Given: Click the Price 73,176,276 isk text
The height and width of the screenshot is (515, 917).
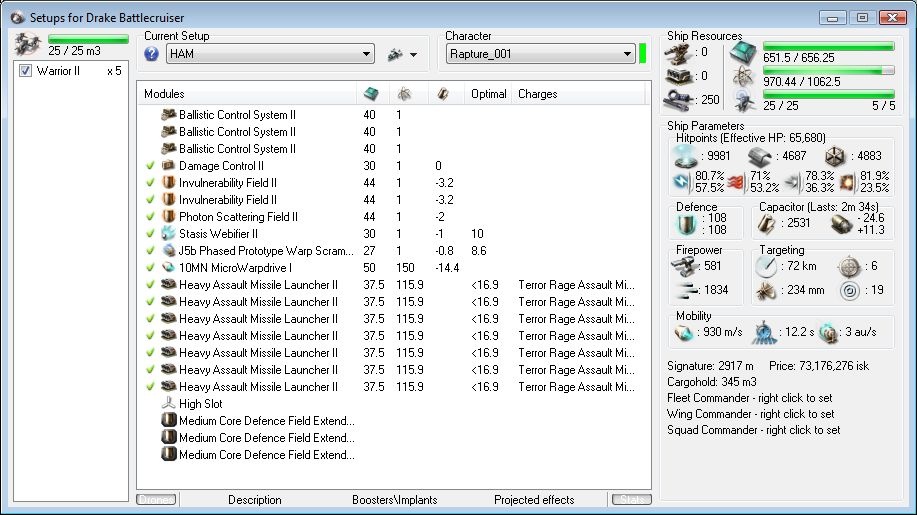Looking at the screenshot, I should point(819,366).
